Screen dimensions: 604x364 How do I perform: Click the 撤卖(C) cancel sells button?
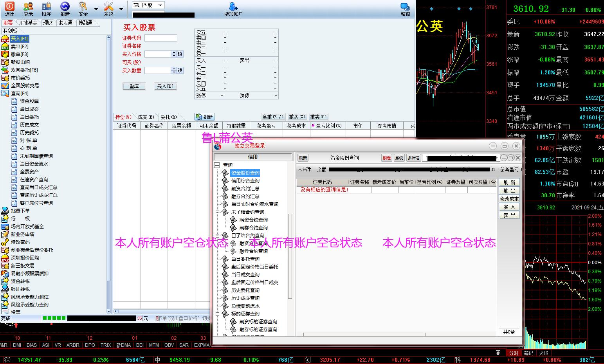[318, 117]
